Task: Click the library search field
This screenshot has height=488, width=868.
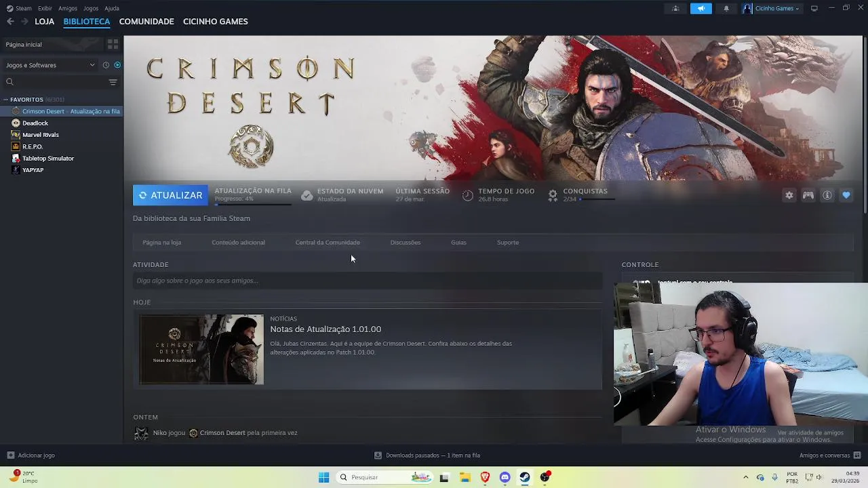Action: (56, 82)
